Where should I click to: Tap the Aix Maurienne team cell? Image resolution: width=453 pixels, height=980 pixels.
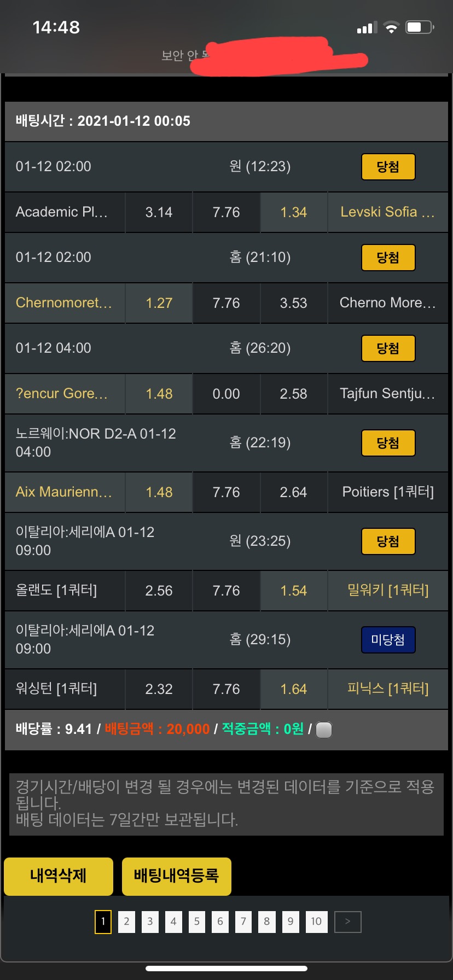tap(65, 492)
